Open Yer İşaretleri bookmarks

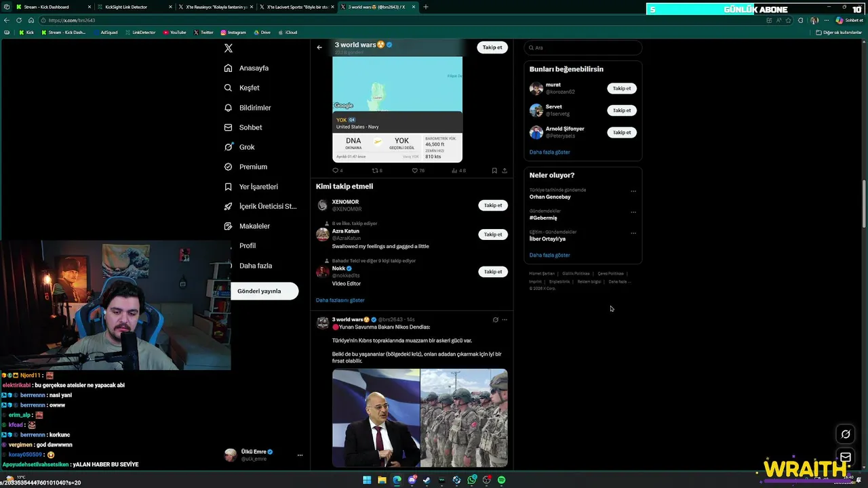tap(251, 186)
